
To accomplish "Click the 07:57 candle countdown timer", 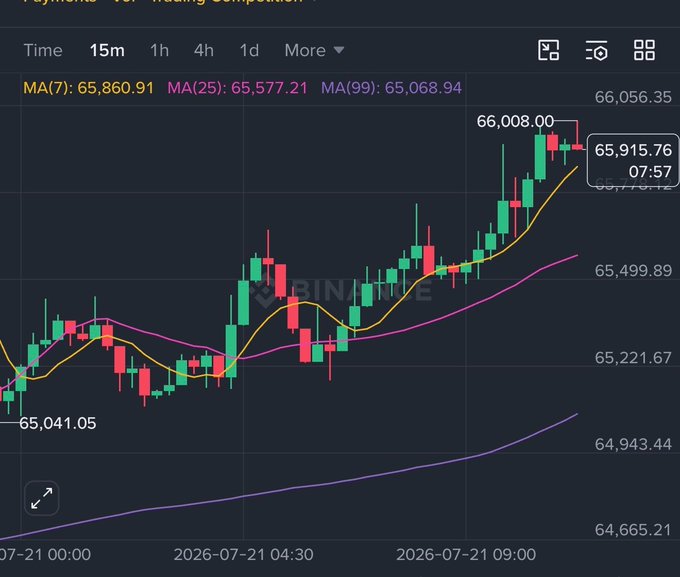I will [650, 172].
